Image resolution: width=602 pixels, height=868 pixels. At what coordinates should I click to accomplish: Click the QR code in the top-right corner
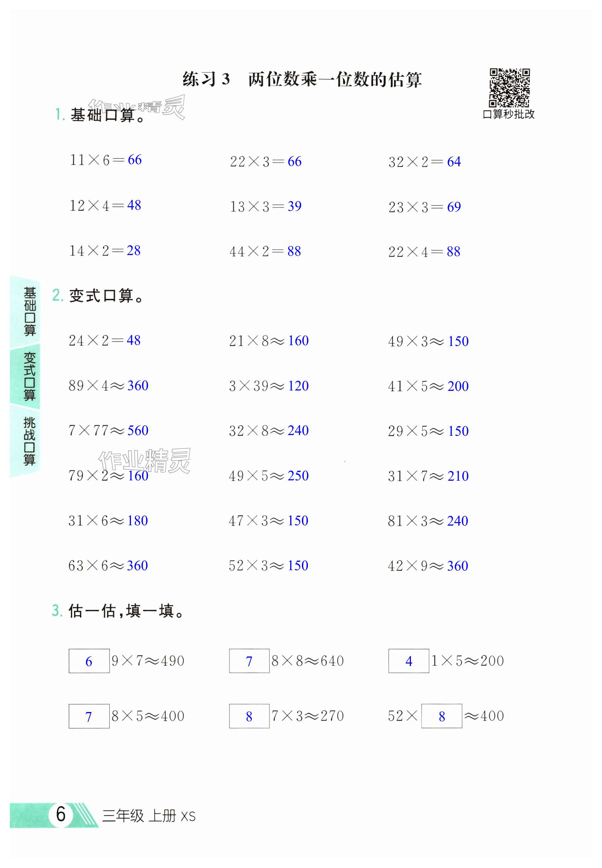pos(509,87)
